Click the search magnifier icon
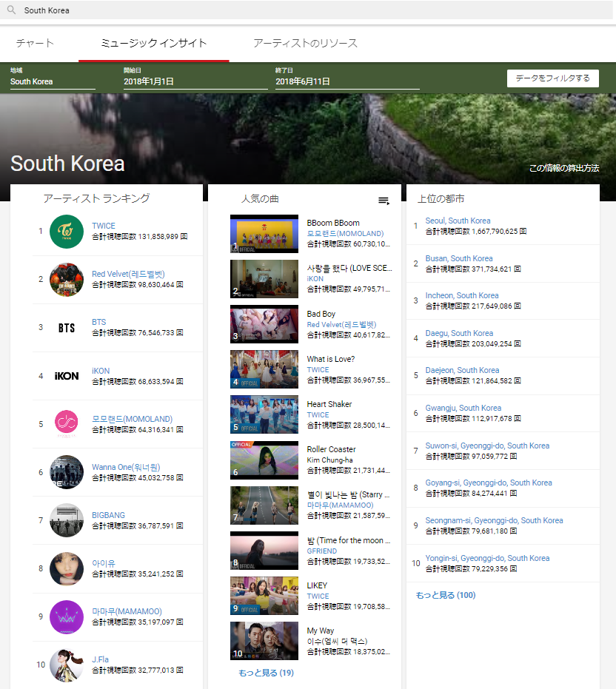Viewport: 616px width, 689px height. pyautogui.click(x=11, y=10)
